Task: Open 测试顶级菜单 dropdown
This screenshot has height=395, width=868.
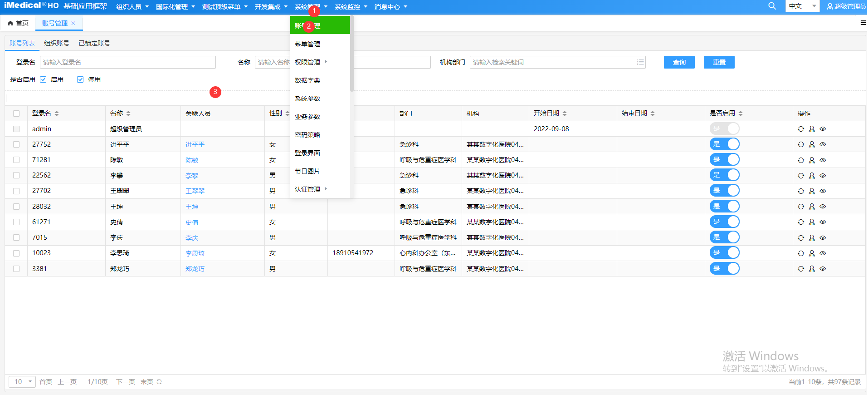Action: (x=225, y=7)
